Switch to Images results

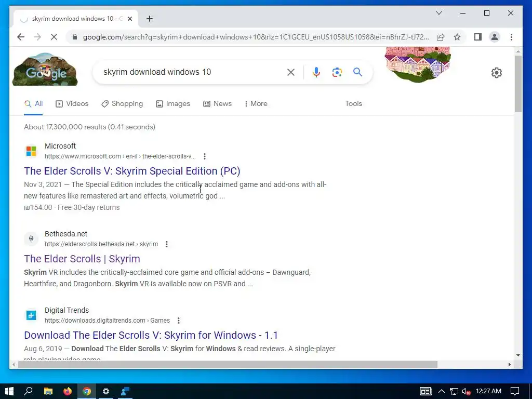tap(173, 104)
